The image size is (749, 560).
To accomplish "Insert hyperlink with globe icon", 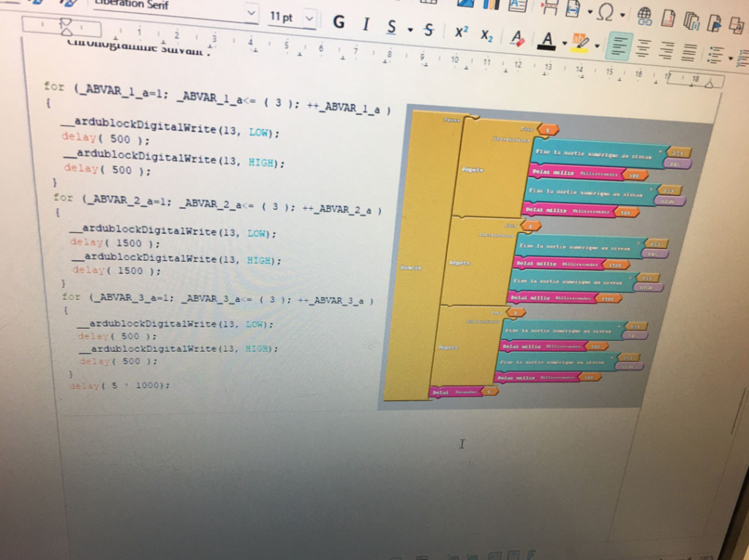I will click(644, 16).
